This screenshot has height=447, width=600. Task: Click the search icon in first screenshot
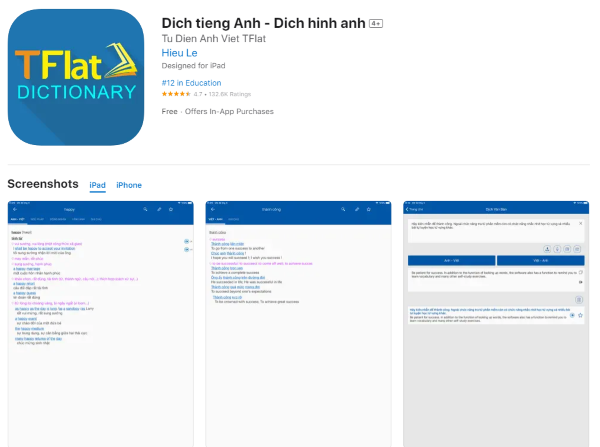point(146,209)
